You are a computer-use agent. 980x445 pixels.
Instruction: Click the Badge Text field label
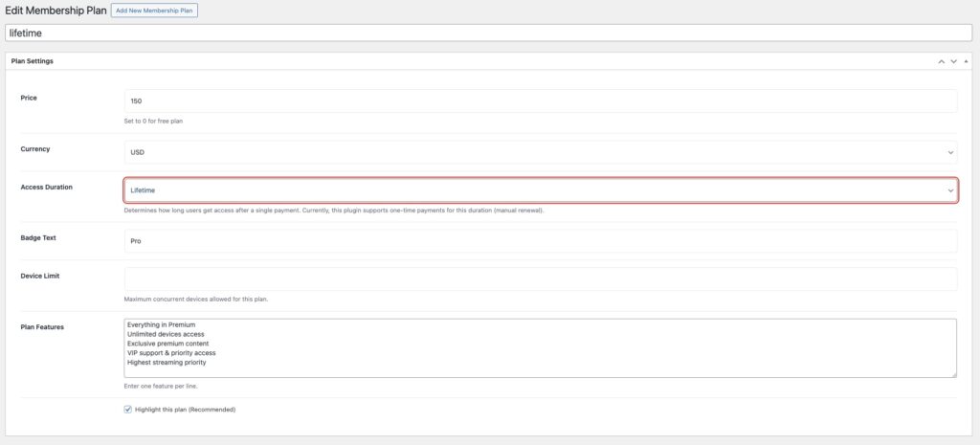click(38, 237)
